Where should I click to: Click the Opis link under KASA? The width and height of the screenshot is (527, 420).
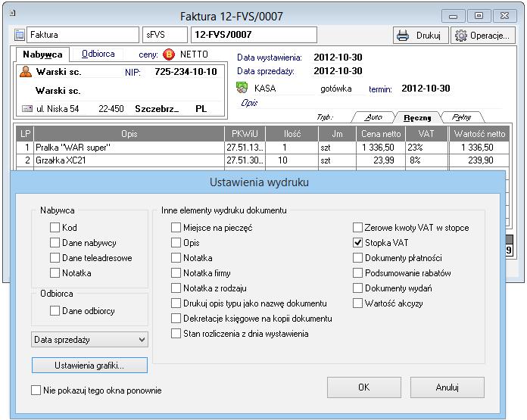point(249,103)
